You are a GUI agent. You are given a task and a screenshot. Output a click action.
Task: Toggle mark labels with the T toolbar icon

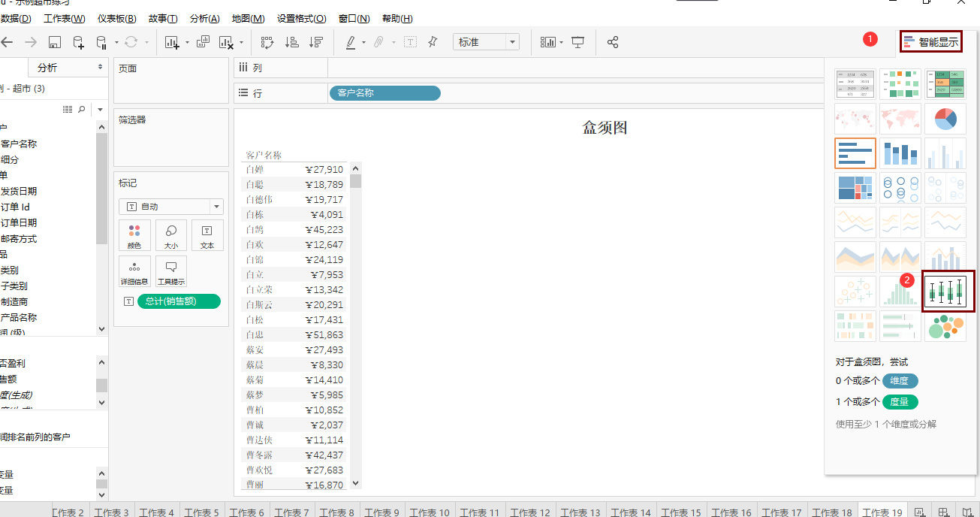pos(410,42)
